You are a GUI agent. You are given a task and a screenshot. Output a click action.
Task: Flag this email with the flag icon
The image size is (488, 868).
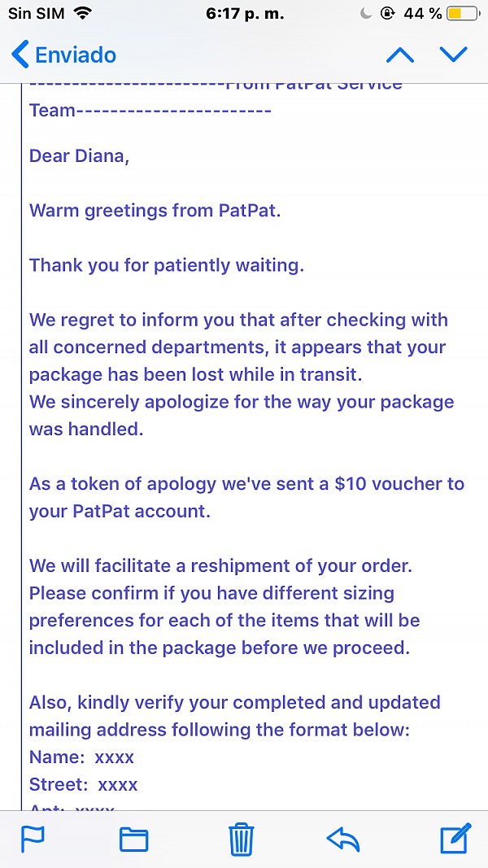(x=33, y=839)
